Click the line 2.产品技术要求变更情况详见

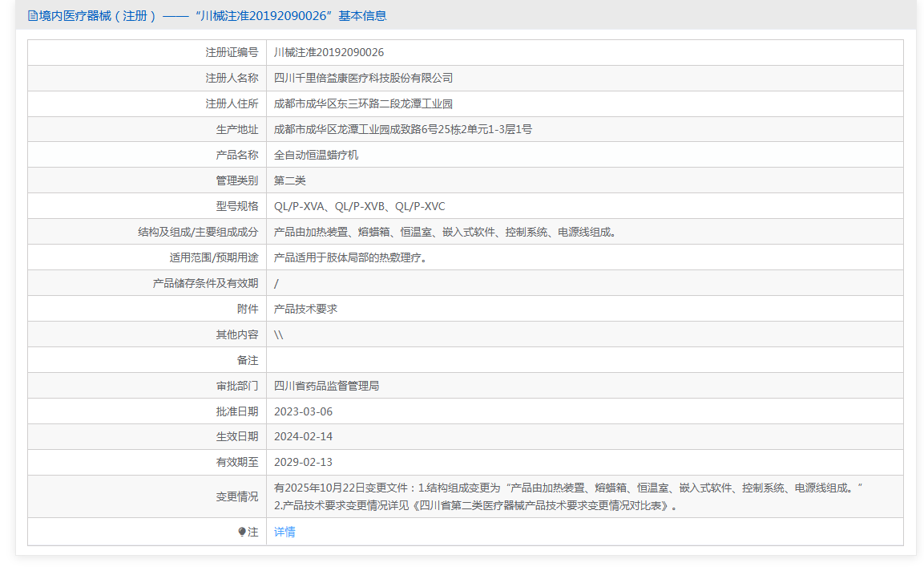(475, 505)
